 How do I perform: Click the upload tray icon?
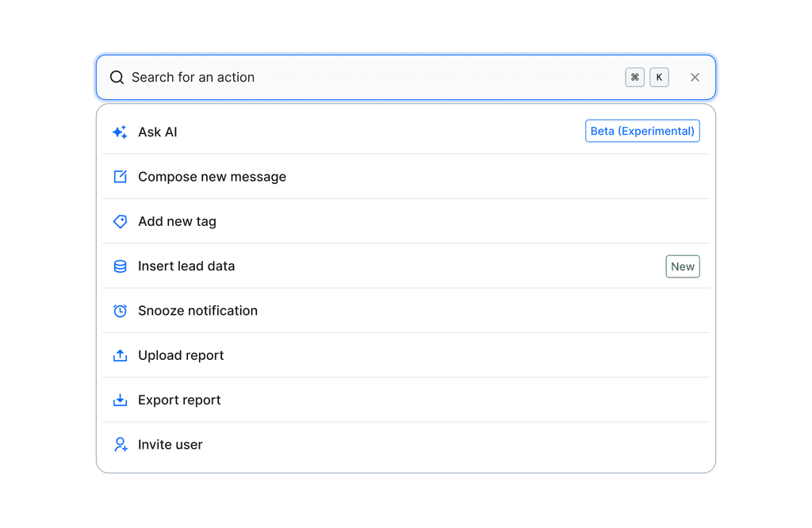(120, 356)
